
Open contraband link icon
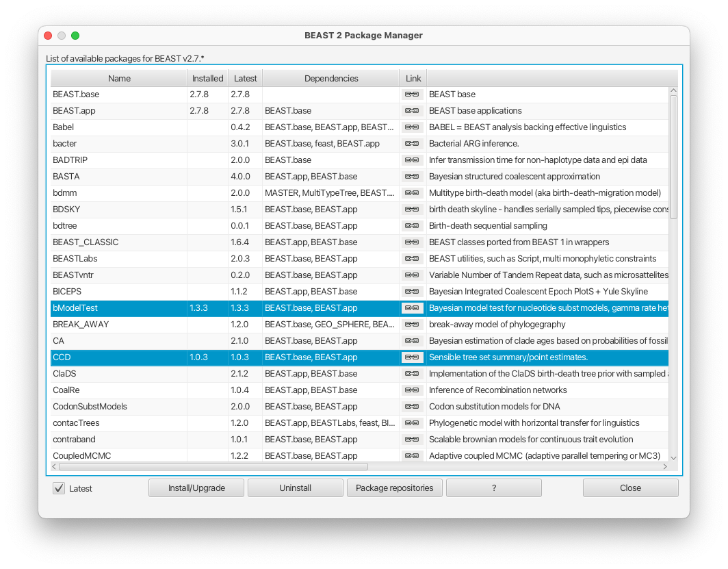(x=412, y=440)
